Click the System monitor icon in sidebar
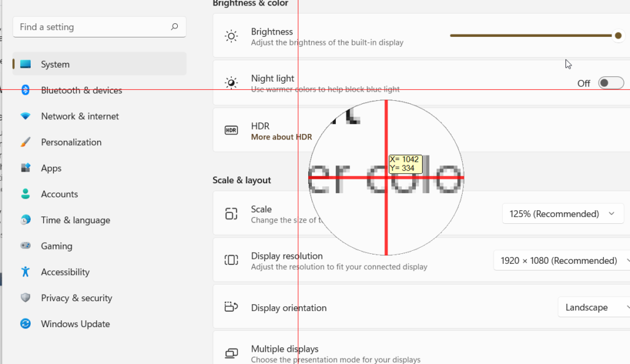 point(25,64)
